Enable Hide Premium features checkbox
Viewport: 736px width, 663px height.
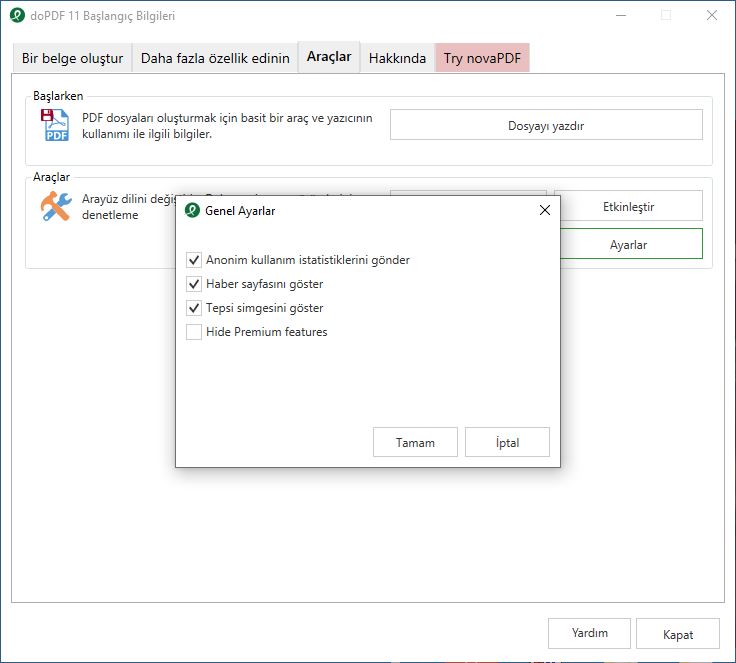194,332
